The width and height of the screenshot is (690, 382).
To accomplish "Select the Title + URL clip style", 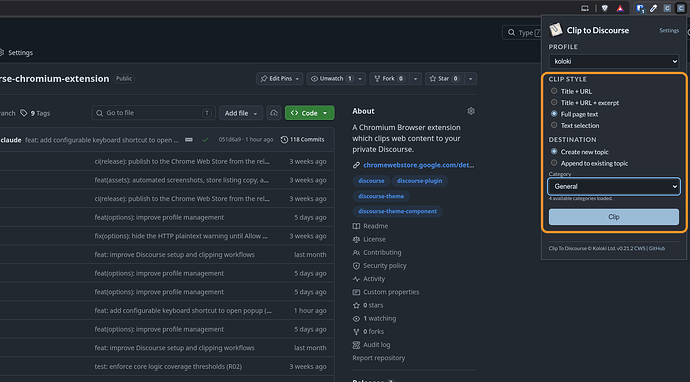I will 554,91.
